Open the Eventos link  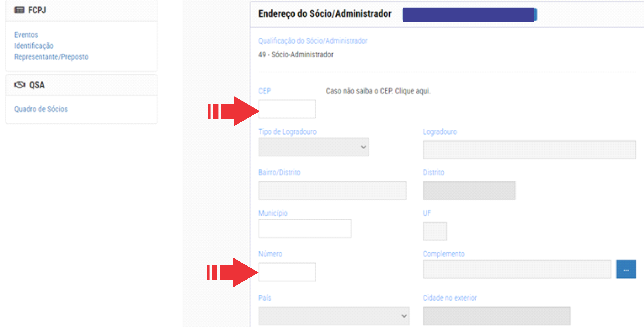click(x=26, y=35)
